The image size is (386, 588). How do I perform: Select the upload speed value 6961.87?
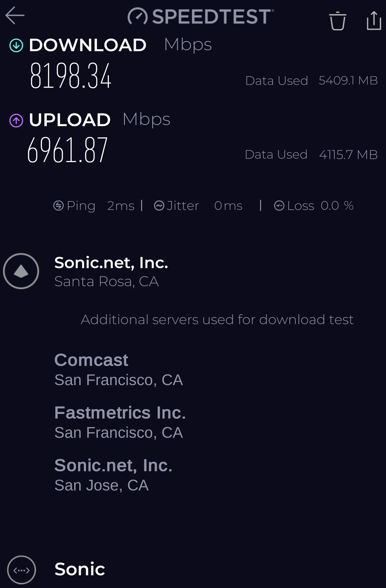67,149
